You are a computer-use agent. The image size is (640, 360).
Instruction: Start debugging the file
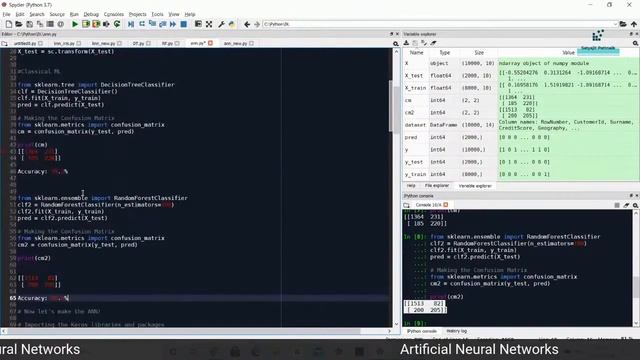coord(131,24)
